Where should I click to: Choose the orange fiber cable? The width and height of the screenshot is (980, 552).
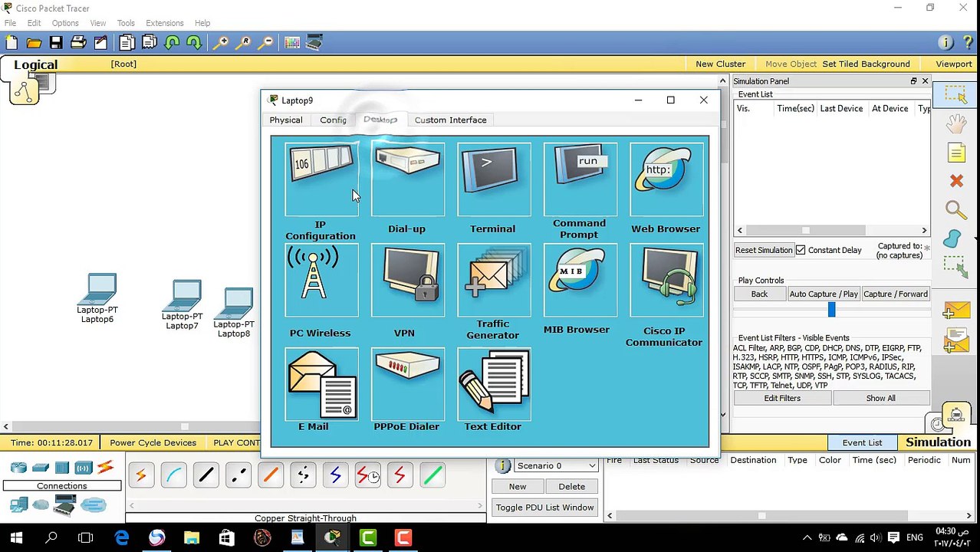click(271, 475)
